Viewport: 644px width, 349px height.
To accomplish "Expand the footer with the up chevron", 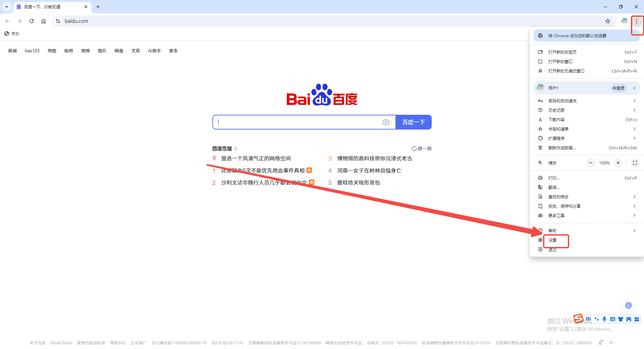I will click(611, 343).
